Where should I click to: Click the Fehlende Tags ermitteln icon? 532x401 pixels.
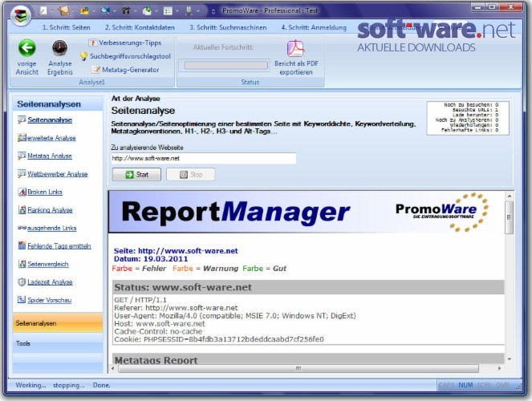22,245
